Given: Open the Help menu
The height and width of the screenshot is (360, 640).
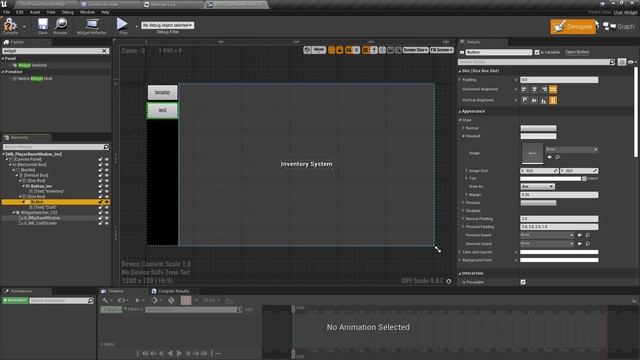Looking at the screenshot, I should coord(105,12).
